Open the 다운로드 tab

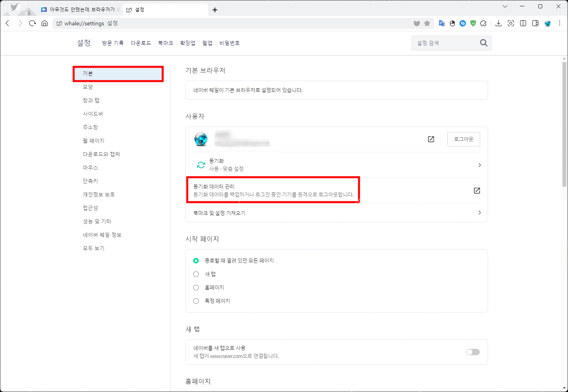tap(141, 43)
